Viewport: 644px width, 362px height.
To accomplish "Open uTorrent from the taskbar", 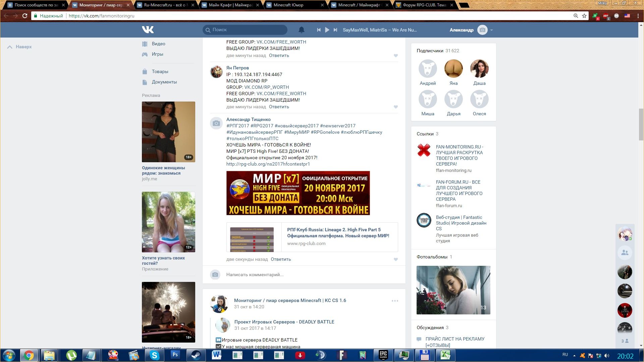I will click(x=71, y=355).
